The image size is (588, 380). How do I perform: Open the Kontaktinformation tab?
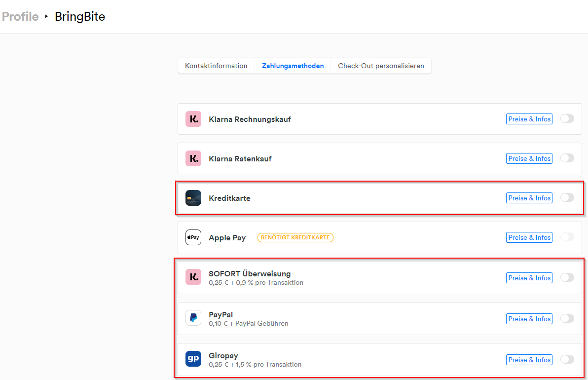216,66
